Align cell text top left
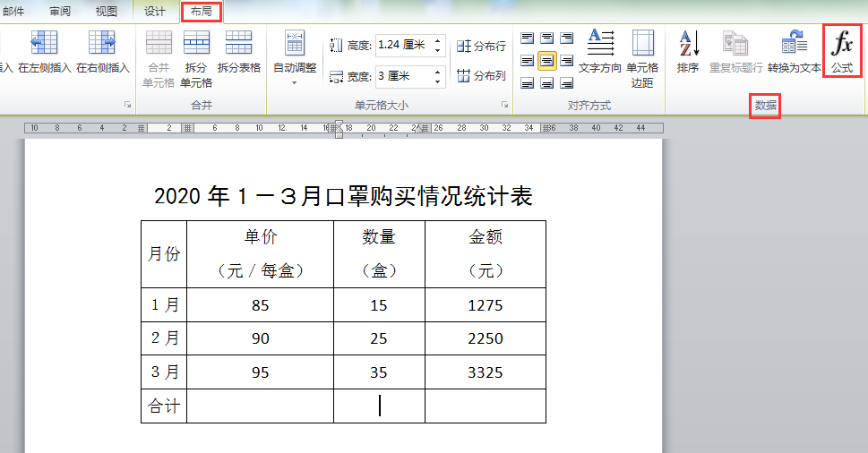Viewport: 868px width, 453px height. tap(527, 38)
